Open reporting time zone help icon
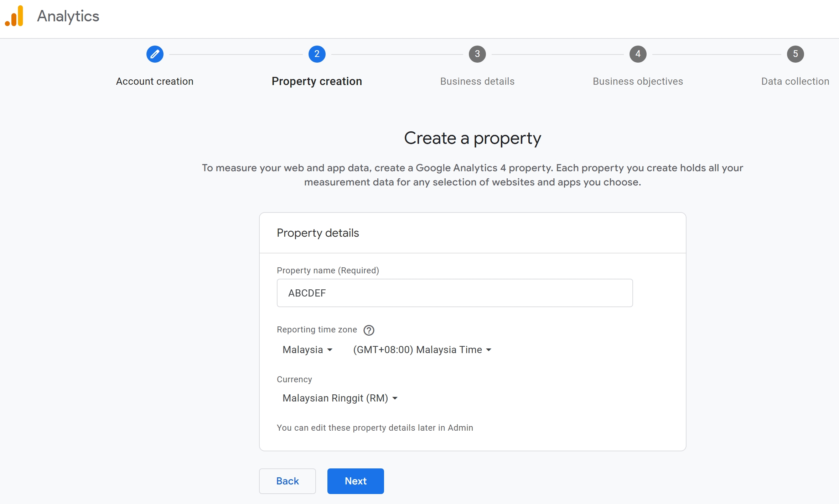Screen dimensions: 839x504 point(369,330)
